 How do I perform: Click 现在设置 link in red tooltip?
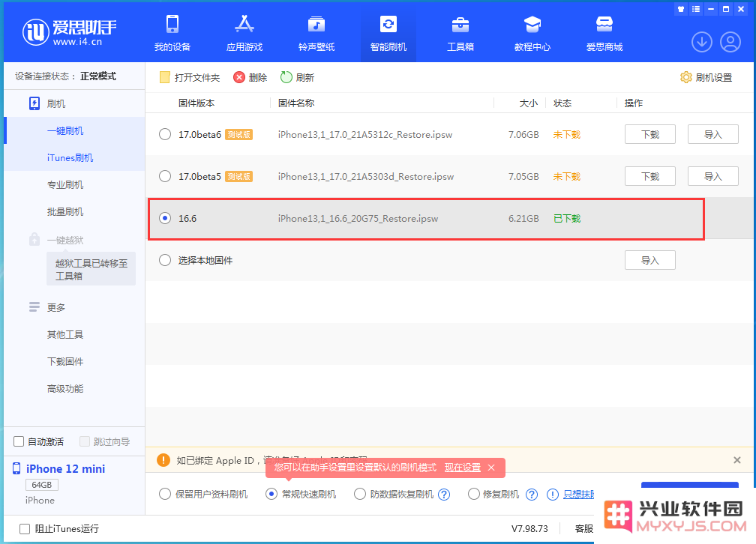(462, 468)
